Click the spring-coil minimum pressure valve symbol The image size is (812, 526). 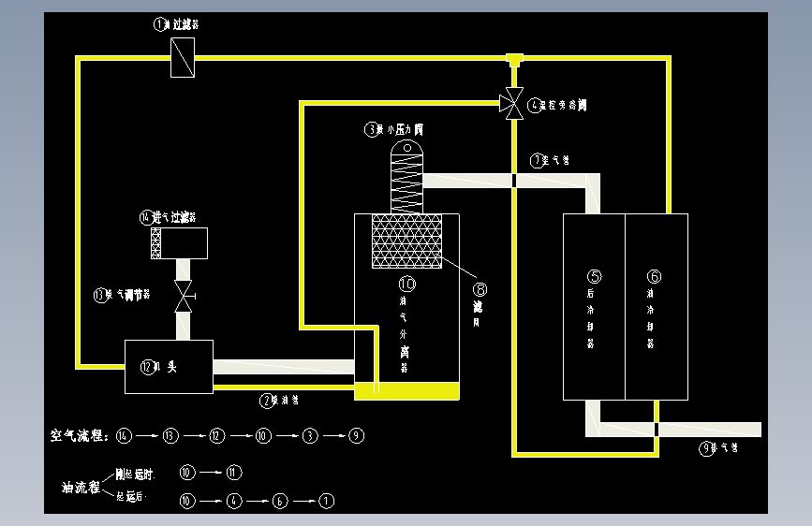[406, 176]
